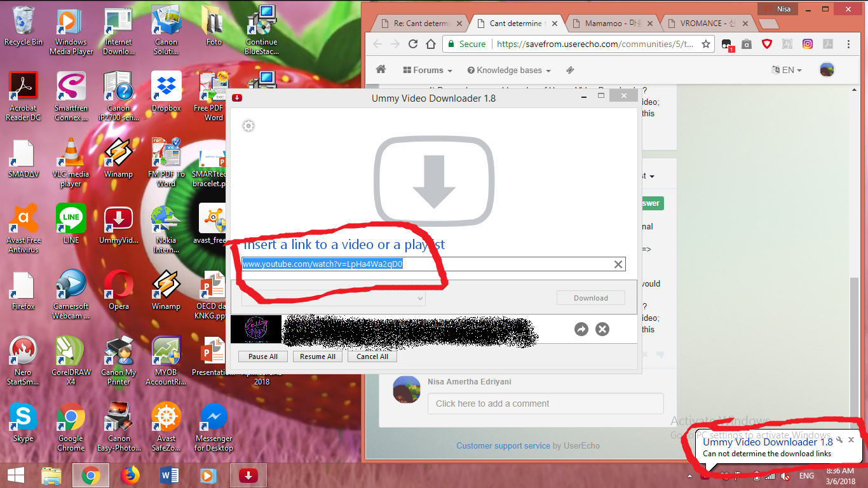Click 'Nisa Amertha Edriyani' commenter name
Viewport: 868px width, 488px height.
470,382
